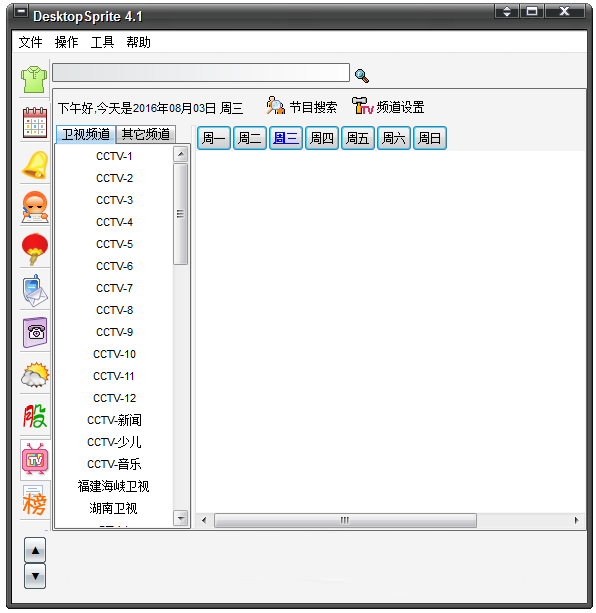Click channel list scroll-down arrow
Screen dimensions: 596x613
pyautogui.click(x=181, y=518)
